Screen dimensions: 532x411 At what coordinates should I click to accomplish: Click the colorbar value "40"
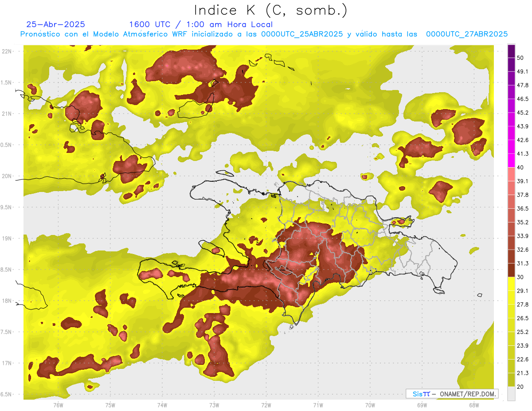pyautogui.click(x=521, y=168)
